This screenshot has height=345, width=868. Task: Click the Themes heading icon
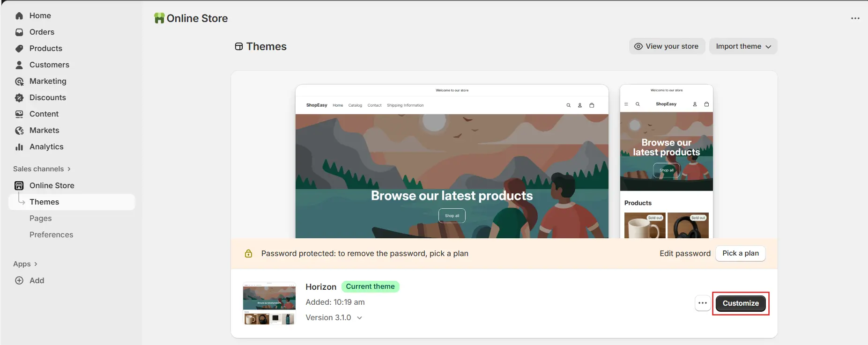tap(239, 46)
